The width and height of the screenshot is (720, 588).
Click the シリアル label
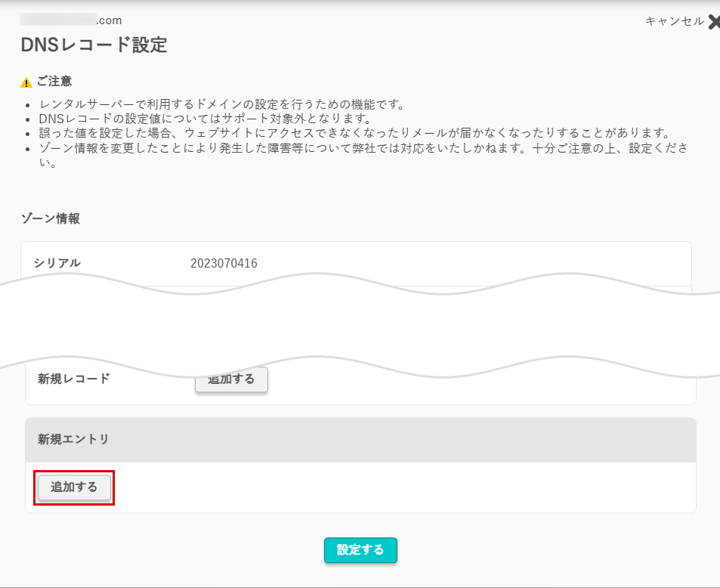click(57, 263)
